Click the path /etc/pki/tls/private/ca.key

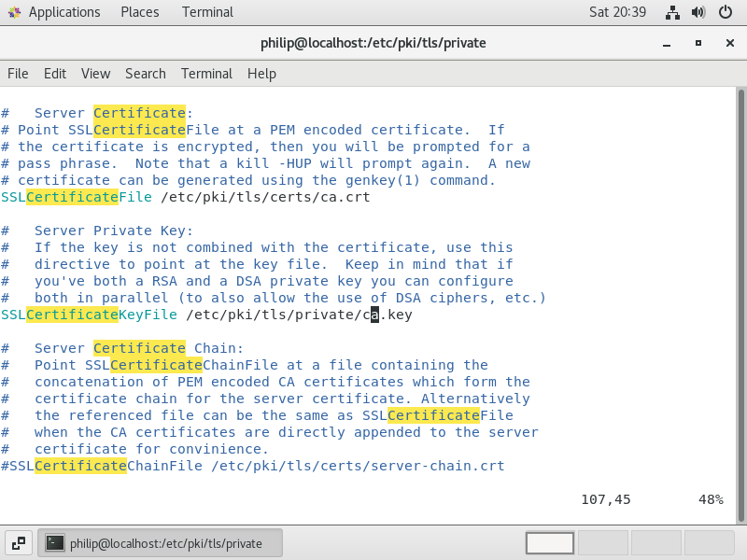pos(299,315)
